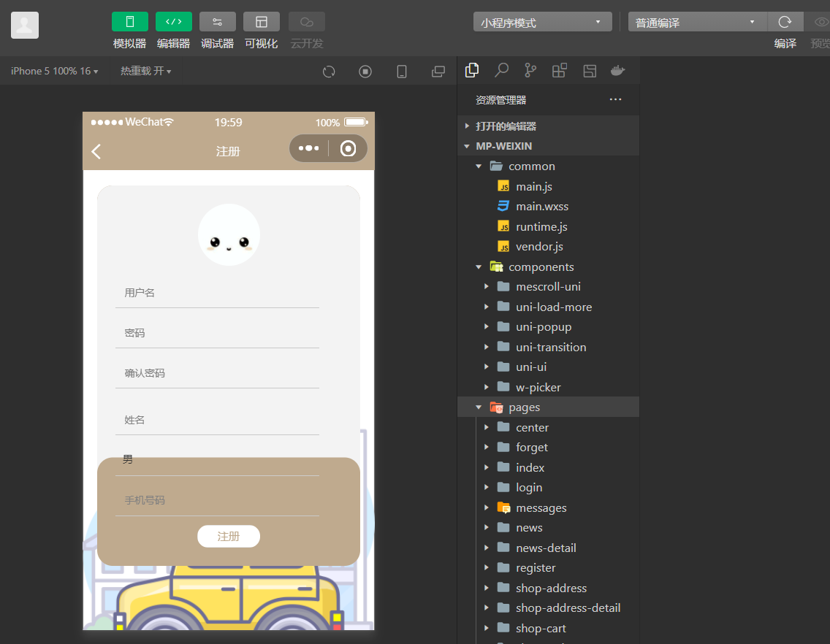This screenshot has height=644, width=830.
Task: Open the mini program mode dropdown
Action: 543,22
